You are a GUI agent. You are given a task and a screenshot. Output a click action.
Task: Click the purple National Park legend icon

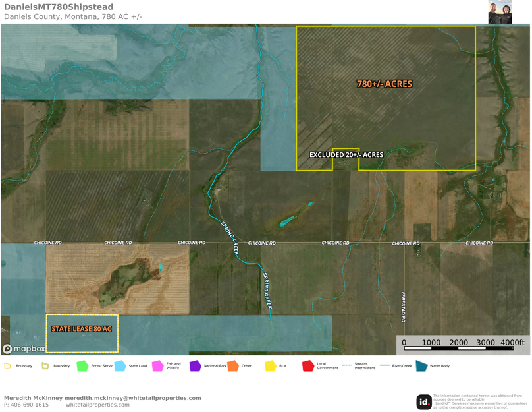coord(195,365)
